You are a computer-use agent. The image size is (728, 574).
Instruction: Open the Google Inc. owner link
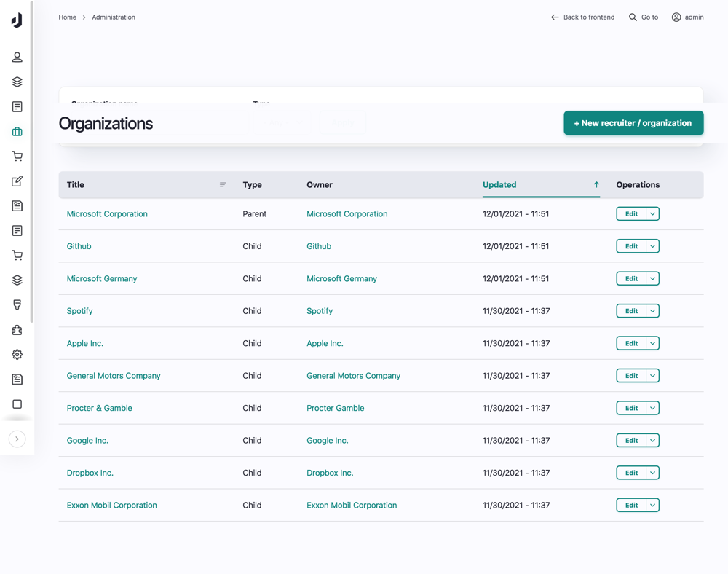328,440
